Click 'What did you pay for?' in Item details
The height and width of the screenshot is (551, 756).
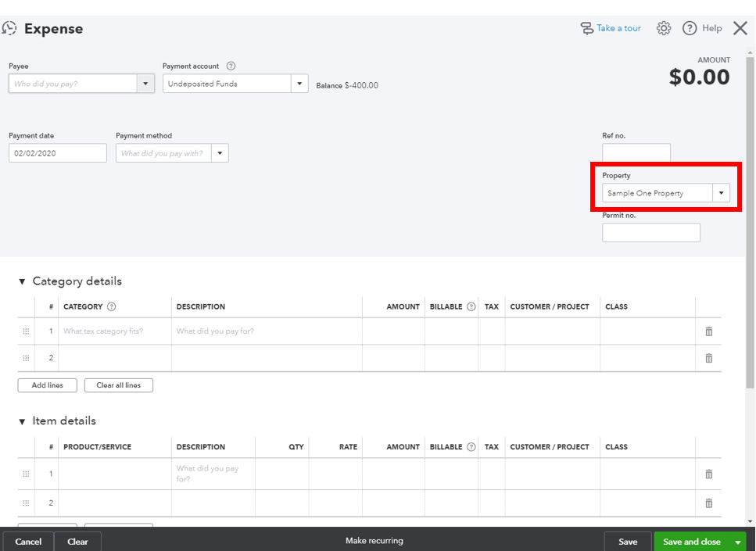tap(213, 474)
